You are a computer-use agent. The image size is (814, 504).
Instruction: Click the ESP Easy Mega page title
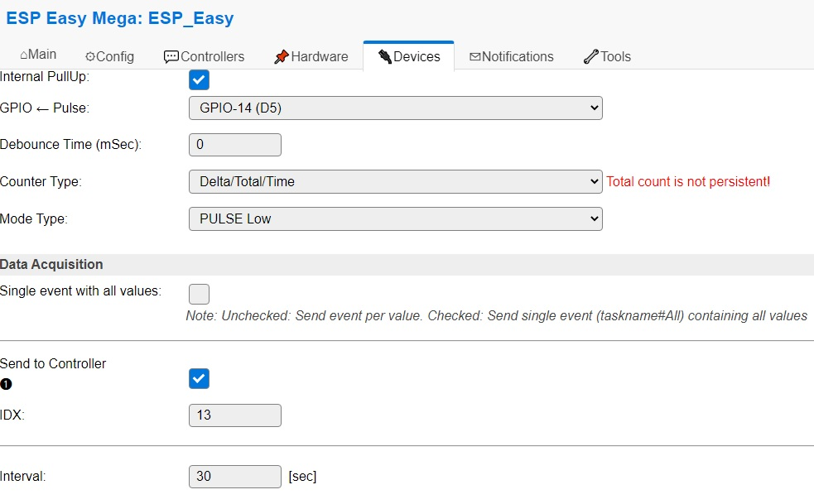pyautogui.click(x=120, y=18)
